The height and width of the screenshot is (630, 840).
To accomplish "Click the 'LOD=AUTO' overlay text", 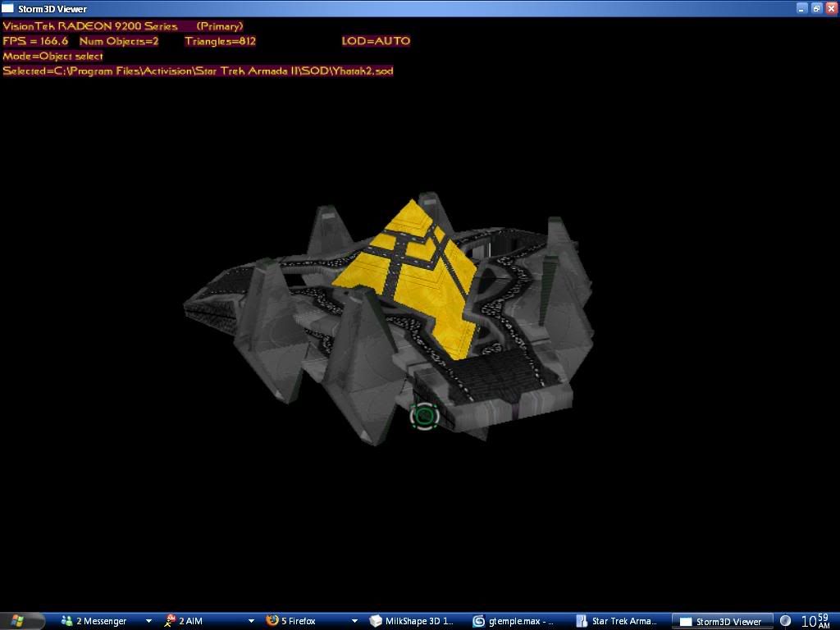I will (376, 41).
